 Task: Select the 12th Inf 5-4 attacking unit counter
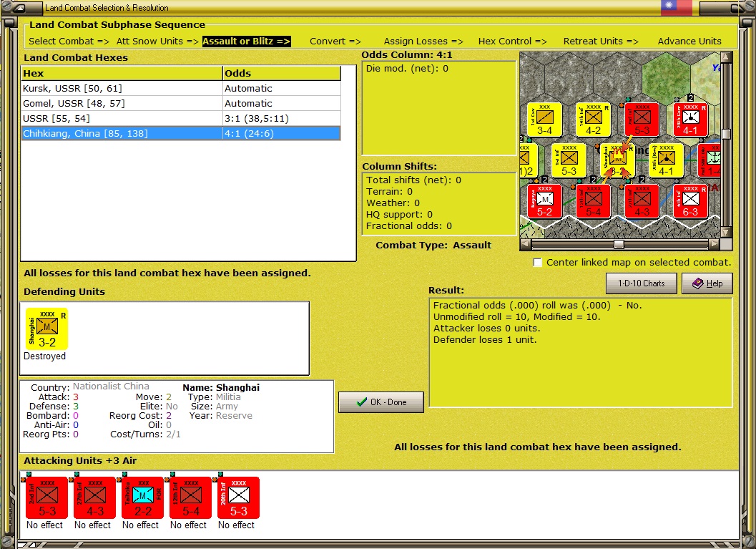pyautogui.click(x=190, y=497)
